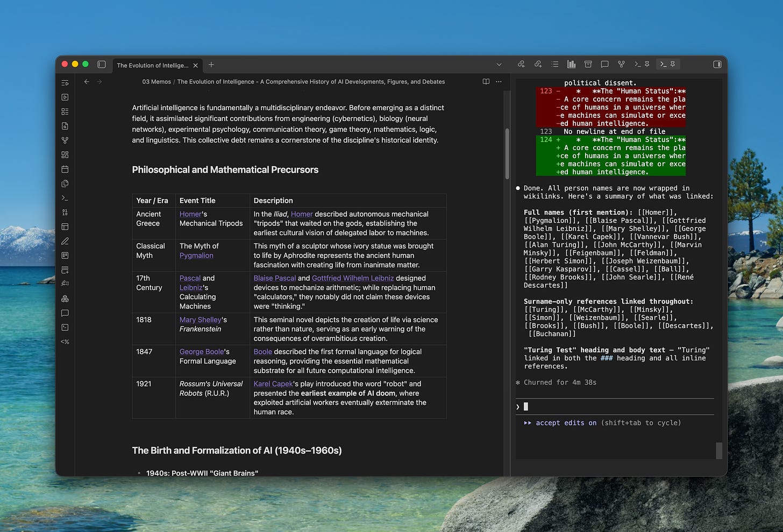Viewport: 783px width, 532px height.
Task: Select the active pinned terminal tab
Action: pyautogui.click(x=667, y=64)
